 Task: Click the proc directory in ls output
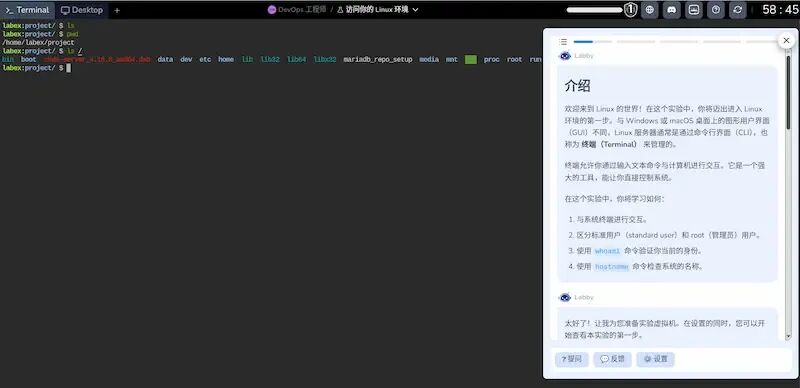click(492, 60)
